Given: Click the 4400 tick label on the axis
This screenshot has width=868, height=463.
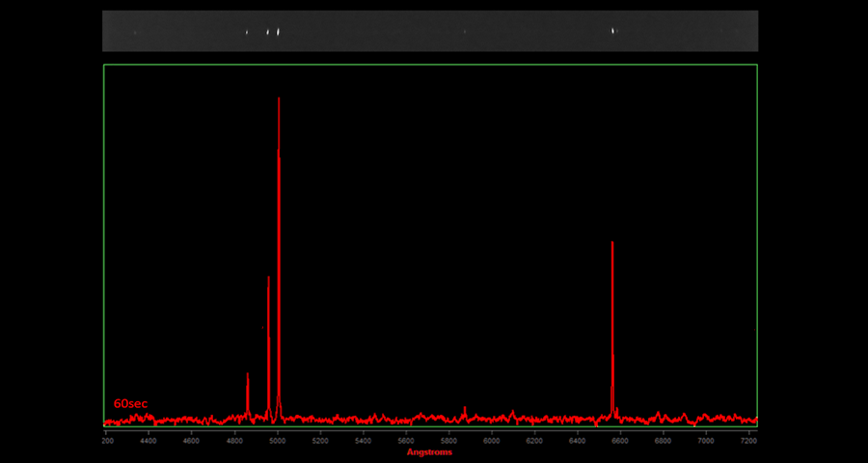Looking at the screenshot, I should (x=148, y=441).
